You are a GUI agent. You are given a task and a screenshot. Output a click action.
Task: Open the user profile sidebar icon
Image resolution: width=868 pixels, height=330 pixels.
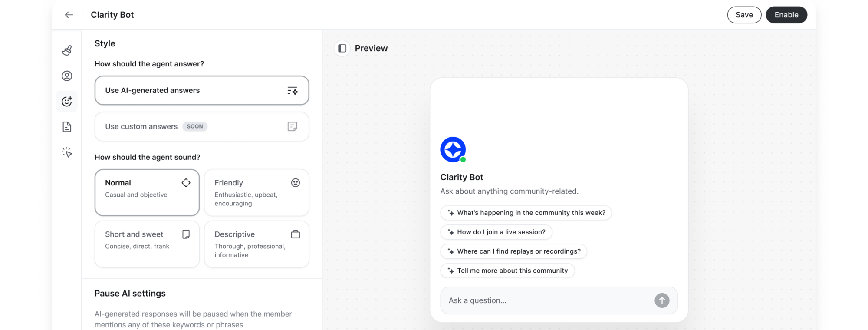pos(67,76)
